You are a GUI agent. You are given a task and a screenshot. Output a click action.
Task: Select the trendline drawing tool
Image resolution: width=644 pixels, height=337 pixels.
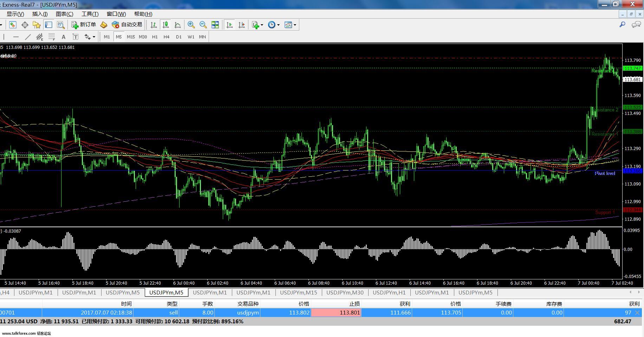click(28, 37)
